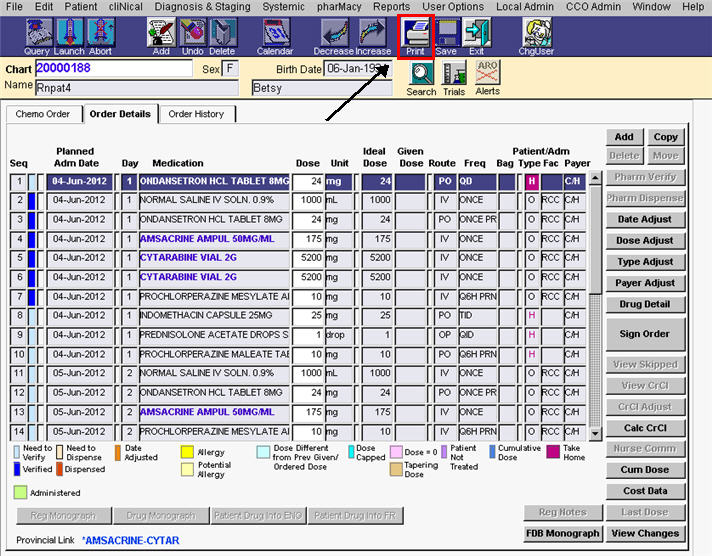Image resolution: width=712 pixels, height=556 pixels.
Task: Click the Dose Adjust button
Action: click(x=645, y=241)
